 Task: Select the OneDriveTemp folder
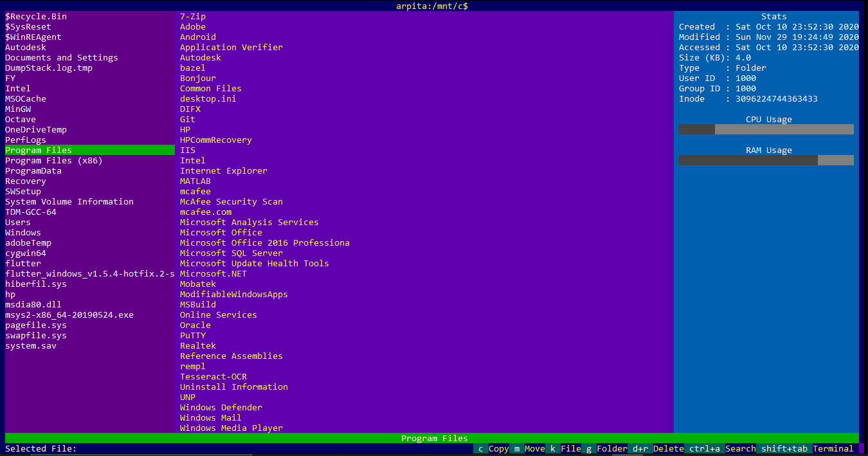click(x=36, y=129)
